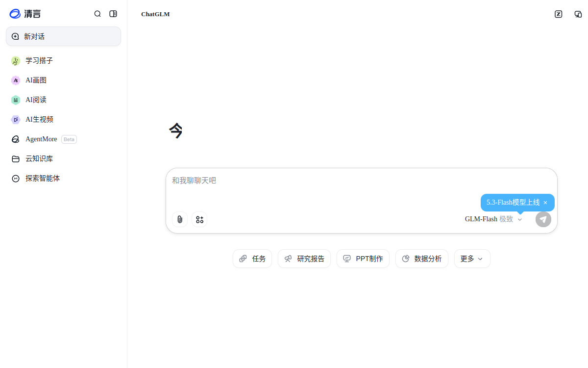Open 云知识库 folder entry
This screenshot has width=588, height=368.
(x=63, y=158)
